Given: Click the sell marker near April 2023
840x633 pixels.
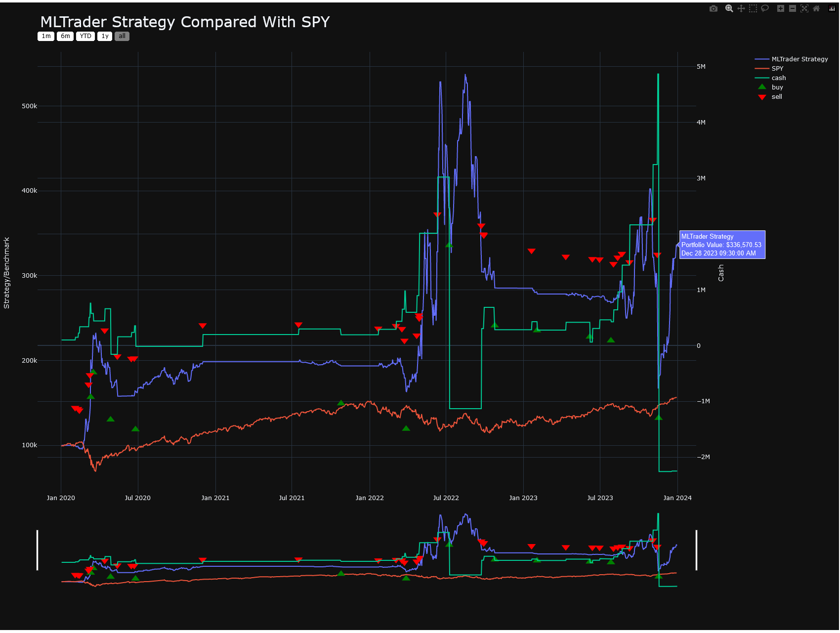Looking at the screenshot, I should point(566,257).
